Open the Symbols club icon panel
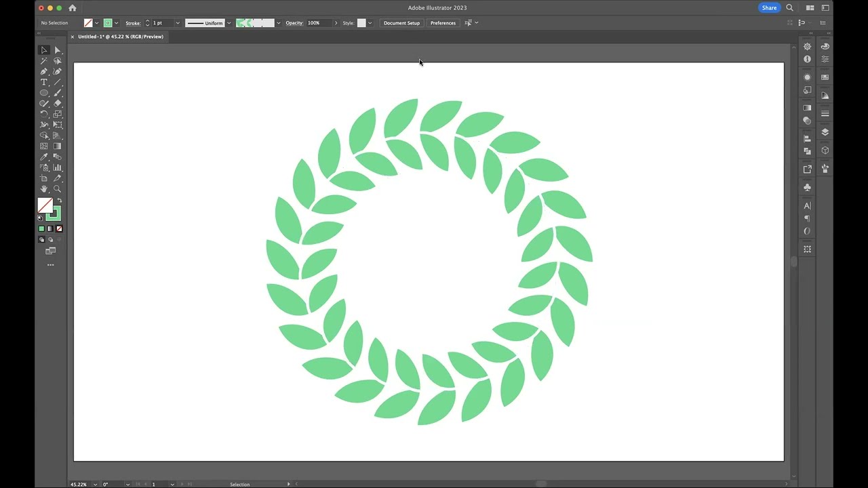The image size is (868, 488). pos(807,187)
